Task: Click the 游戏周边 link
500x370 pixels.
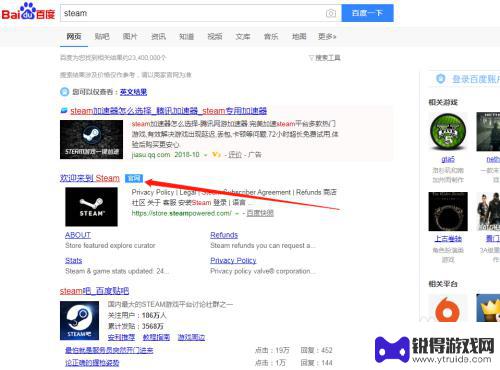Action: coord(191,337)
